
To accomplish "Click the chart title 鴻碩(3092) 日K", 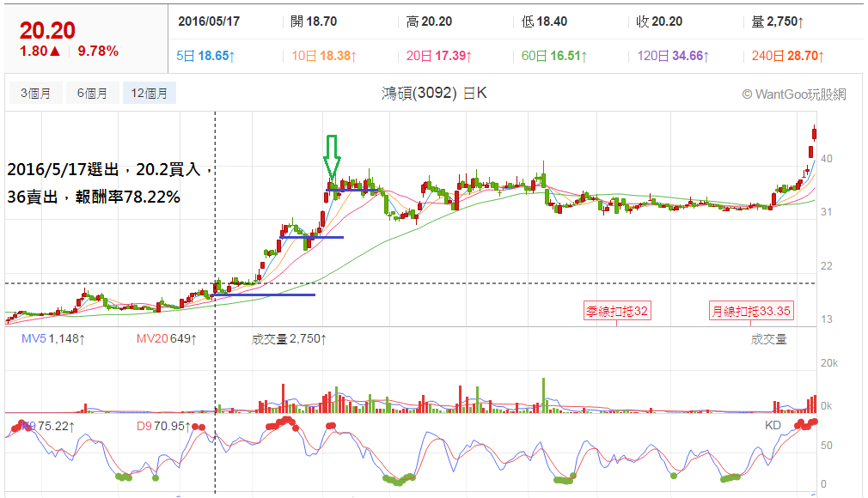I will click(434, 93).
